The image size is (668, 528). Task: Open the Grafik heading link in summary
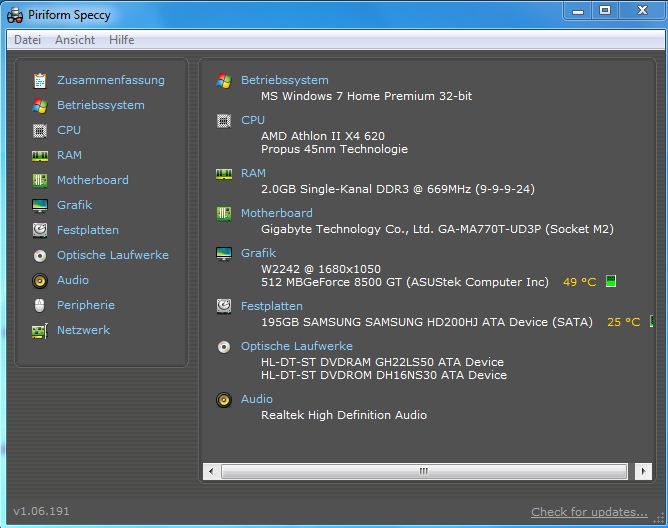[259, 253]
